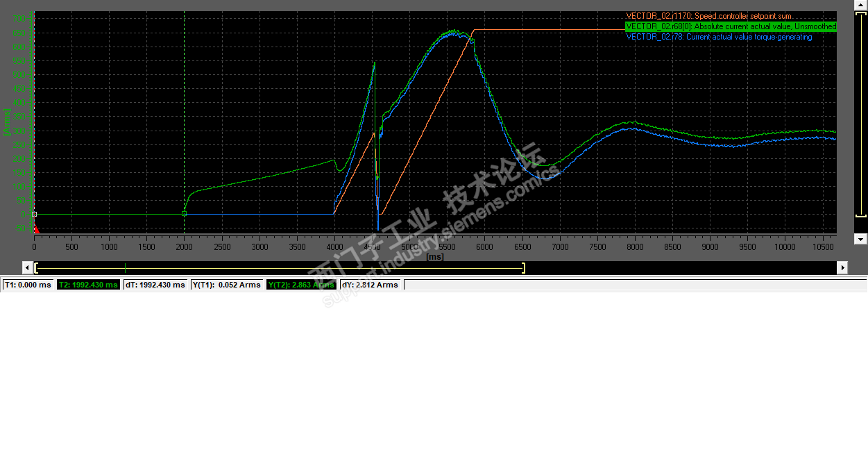Click the [Arms] Y-axis unit label
The image size is (868, 450).
pos(6,122)
